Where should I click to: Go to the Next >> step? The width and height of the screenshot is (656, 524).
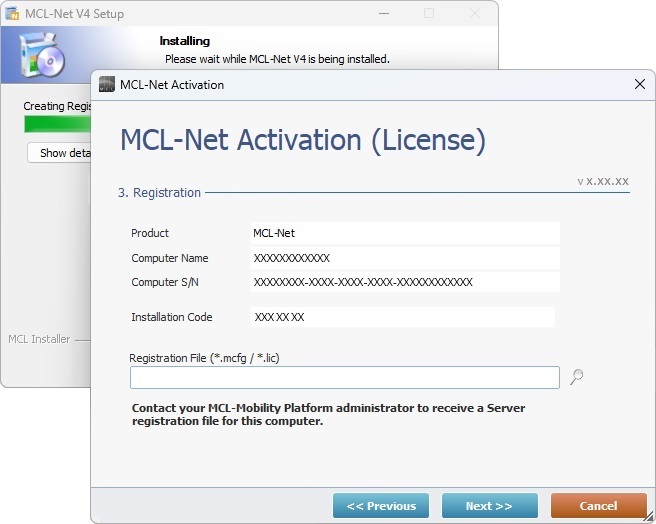[489, 506]
